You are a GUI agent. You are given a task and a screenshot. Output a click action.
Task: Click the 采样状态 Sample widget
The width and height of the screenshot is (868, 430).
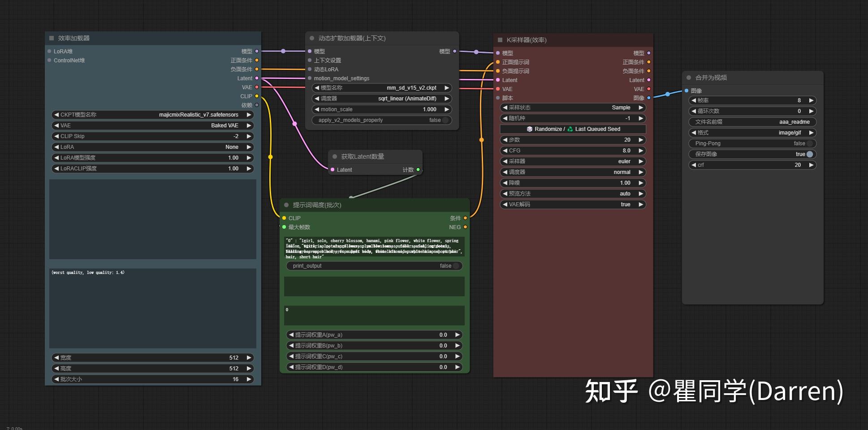[x=574, y=107]
